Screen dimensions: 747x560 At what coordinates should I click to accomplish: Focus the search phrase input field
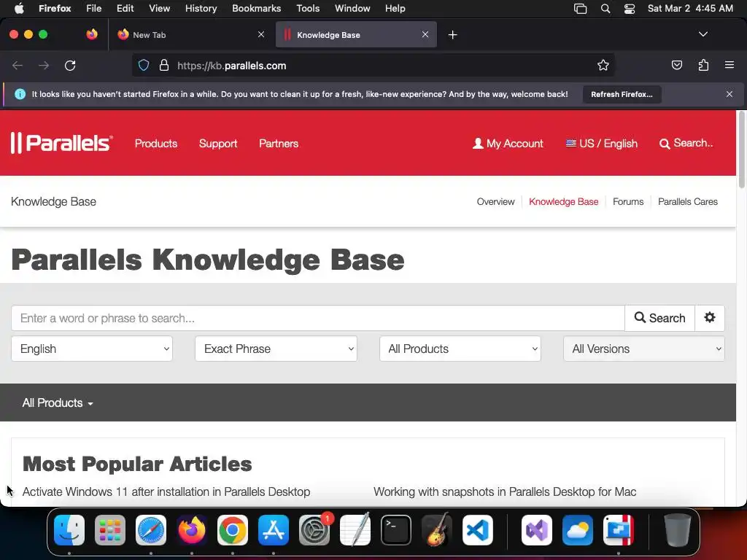click(318, 318)
